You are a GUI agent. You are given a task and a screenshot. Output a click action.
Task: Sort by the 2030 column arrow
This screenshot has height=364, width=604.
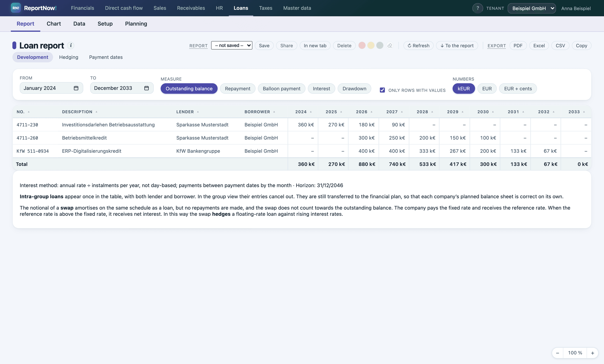pos(493,112)
